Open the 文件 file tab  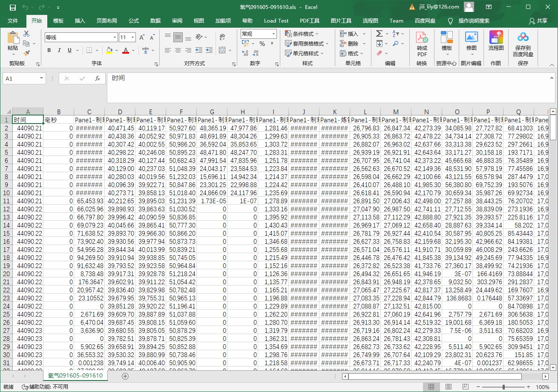(x=13, y=20)
